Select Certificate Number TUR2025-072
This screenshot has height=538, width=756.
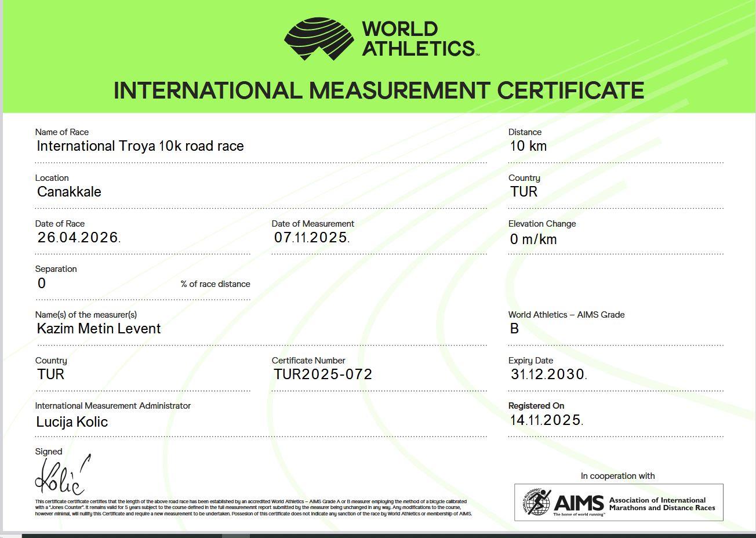tap(323, 375)
